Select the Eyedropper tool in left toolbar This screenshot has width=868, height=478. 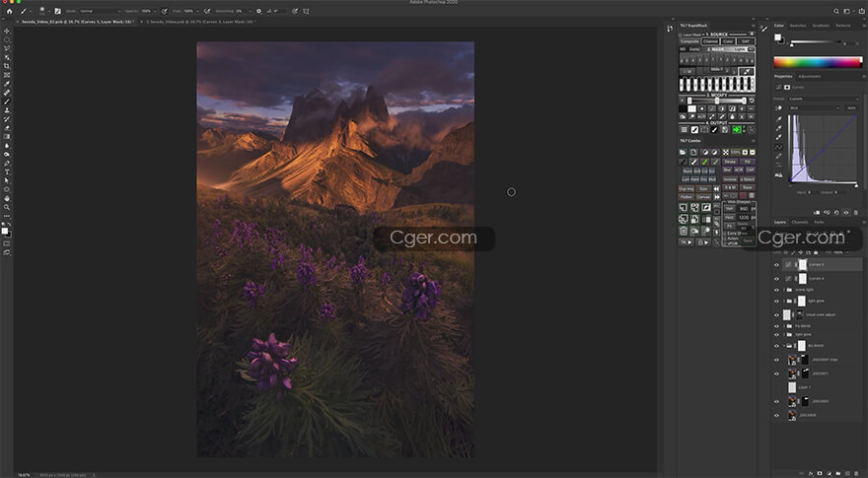click(x=7, y=84)
